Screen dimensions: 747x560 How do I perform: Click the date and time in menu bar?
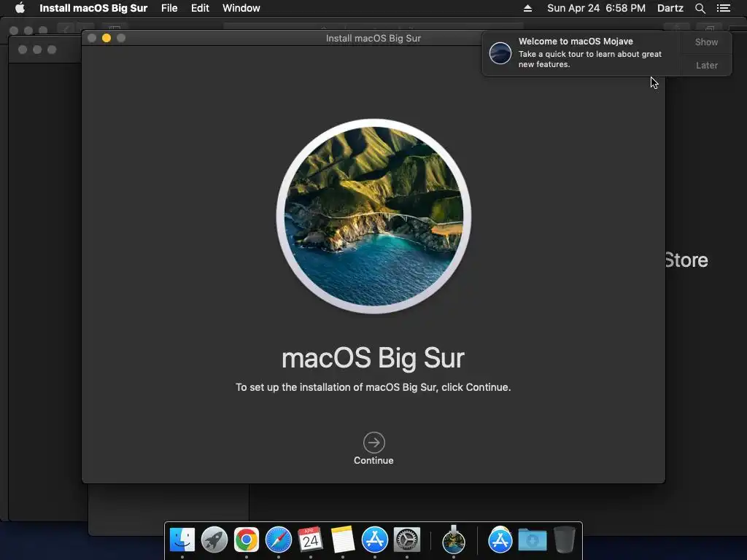pyautogui.click(x=596, y=8)
